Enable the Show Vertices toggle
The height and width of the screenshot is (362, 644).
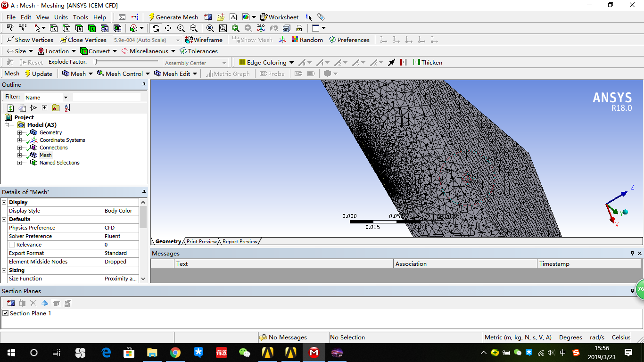tap(30, 40)
